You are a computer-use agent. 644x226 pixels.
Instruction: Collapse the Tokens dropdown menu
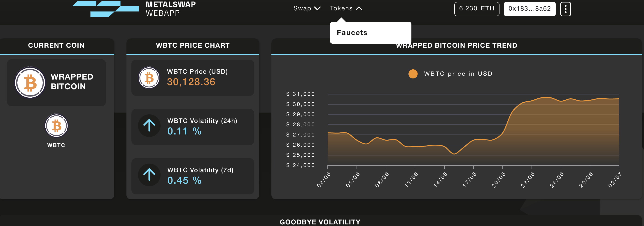(346, 9)
